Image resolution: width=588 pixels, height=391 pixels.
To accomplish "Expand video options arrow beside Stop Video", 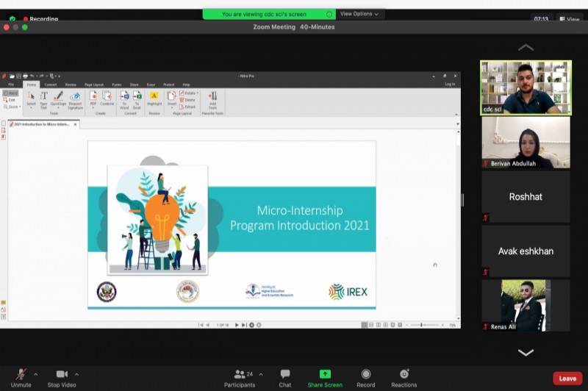I will [x=76, y=374].
